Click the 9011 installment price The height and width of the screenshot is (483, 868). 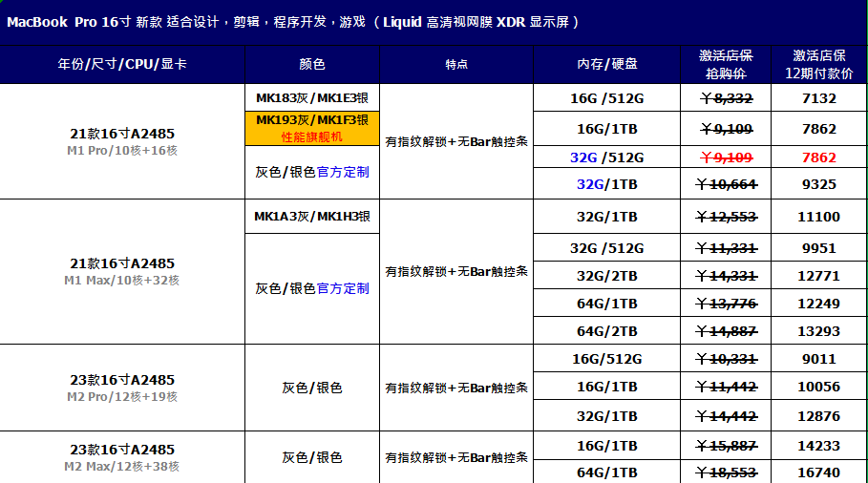click(x=819, y=359)
